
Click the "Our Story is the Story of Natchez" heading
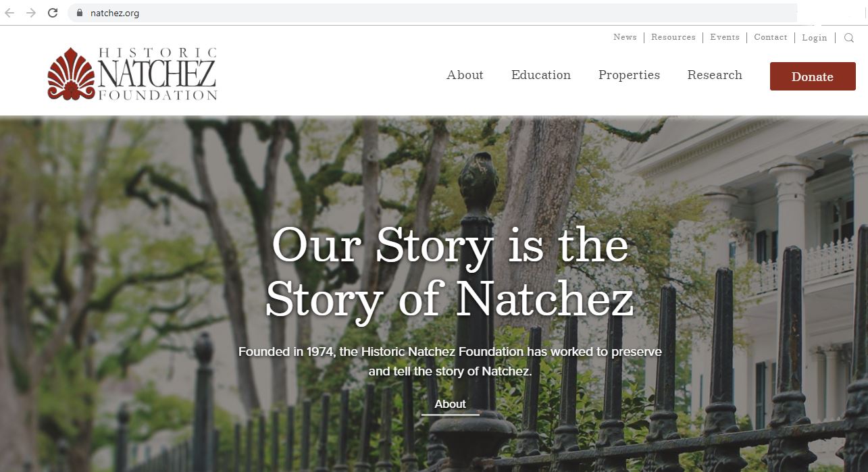tap(450, 271)
